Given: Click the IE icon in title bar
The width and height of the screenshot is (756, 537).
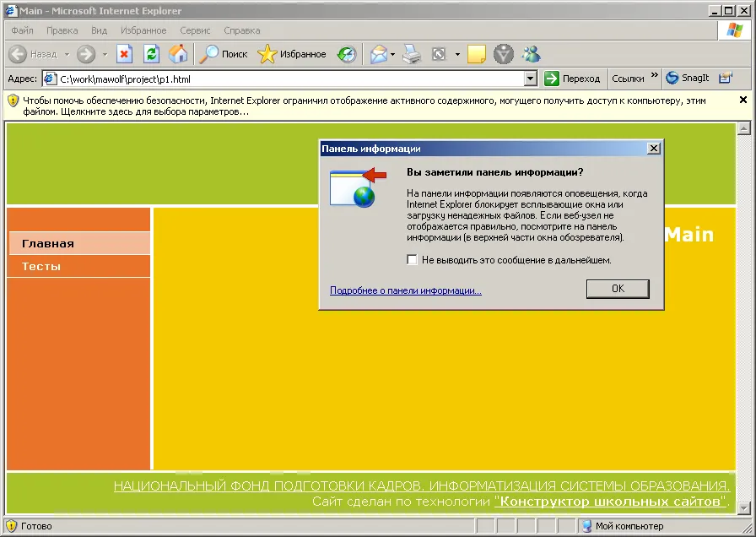Looking at the screenshot, I should point(11,10).
